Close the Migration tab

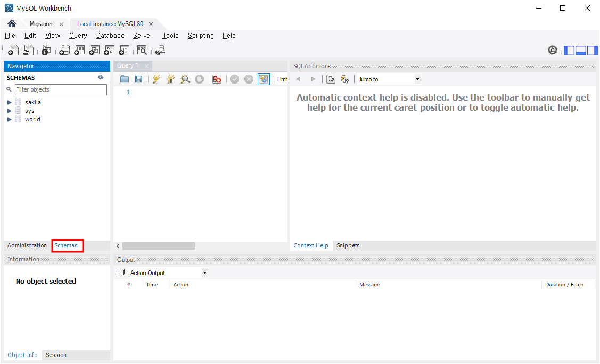61,24
